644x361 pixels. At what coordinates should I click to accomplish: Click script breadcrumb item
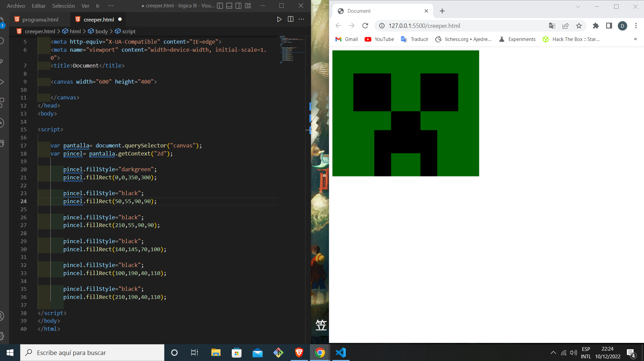point(129,31)
